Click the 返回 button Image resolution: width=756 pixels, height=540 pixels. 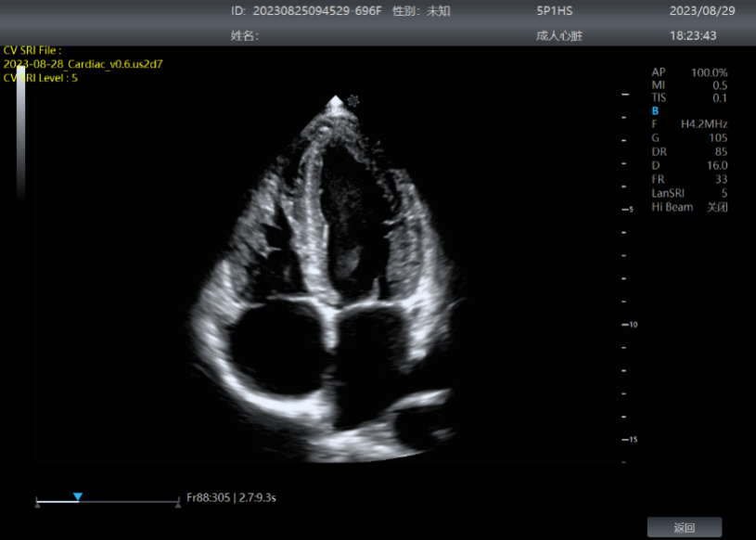[685, 527]
